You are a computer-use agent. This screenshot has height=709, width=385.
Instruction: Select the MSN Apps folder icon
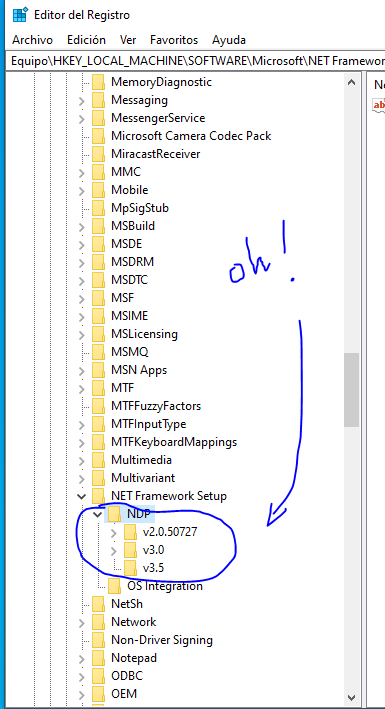tap(98, 370)
